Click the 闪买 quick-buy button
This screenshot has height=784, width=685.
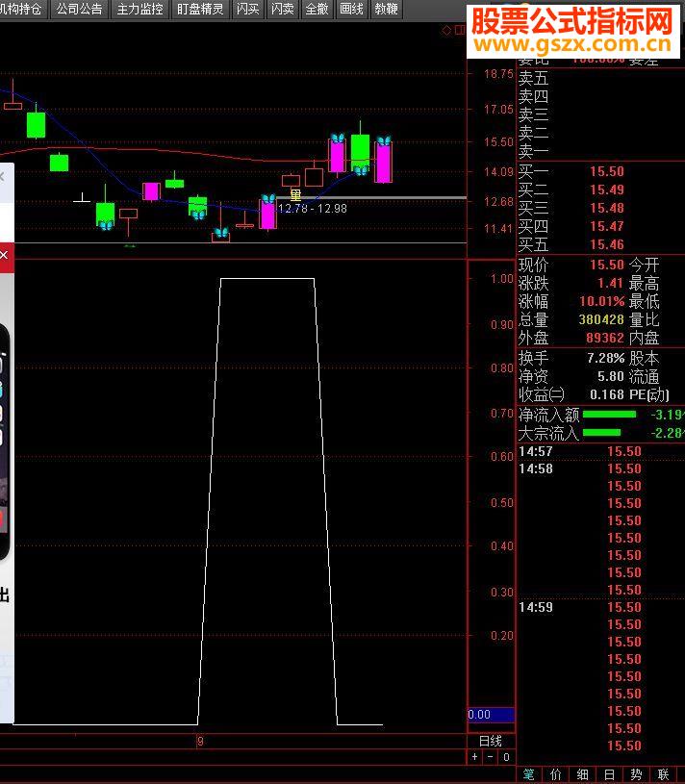click(x=248, y=9)
